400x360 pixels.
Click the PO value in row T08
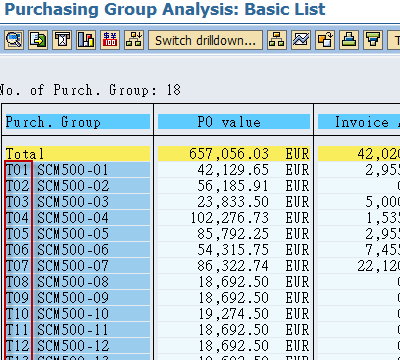point(234,282)
